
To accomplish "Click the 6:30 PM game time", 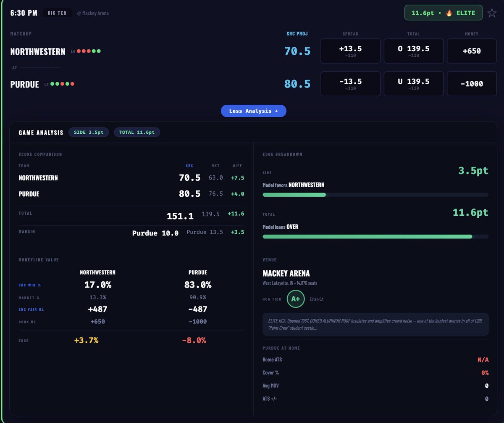I will pyautogui.click(x=24, y=13).
